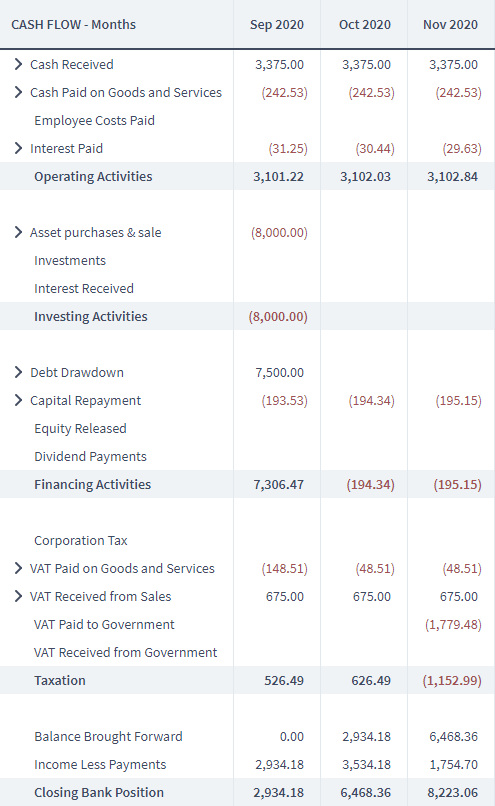Click the CASH FLOW - Months header
The image size is (495, 806).
click(x=74, y=25)
